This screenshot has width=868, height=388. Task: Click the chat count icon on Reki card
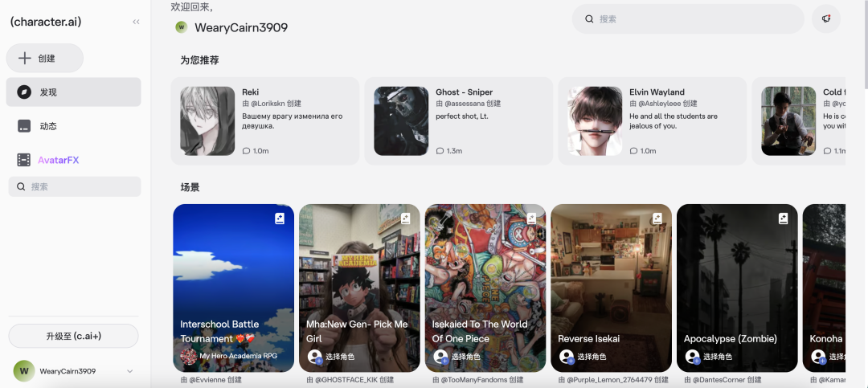point(247,151)
